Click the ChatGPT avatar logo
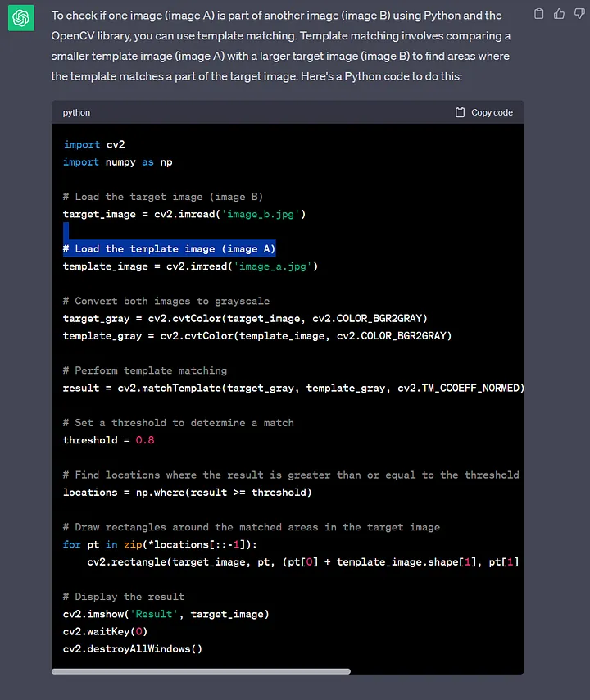 [21, 18]
